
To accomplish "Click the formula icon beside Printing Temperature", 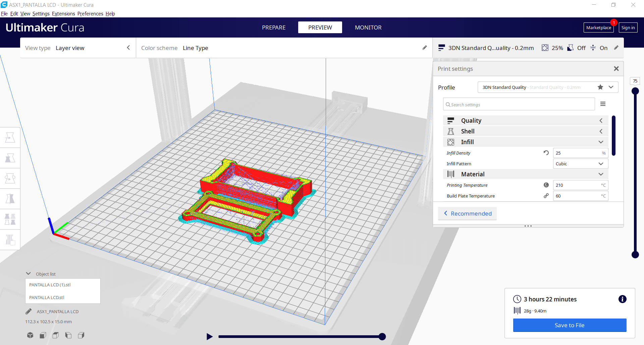I will pyautogui.click(x=546, y=185).
